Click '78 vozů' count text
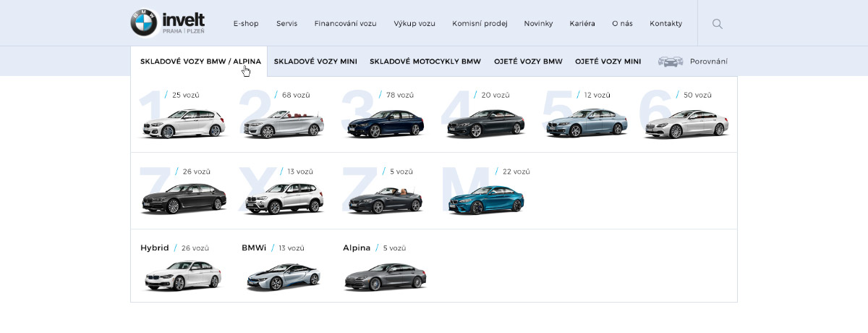 click(400, 95)
